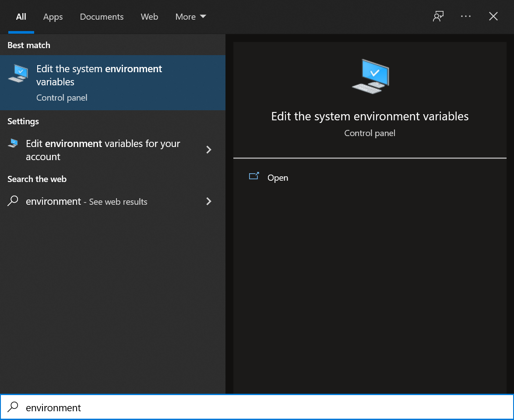This screenshot has width=514, height=420.
Task: Expand the account environment variables entry chevron
Action: click(209, 150)
